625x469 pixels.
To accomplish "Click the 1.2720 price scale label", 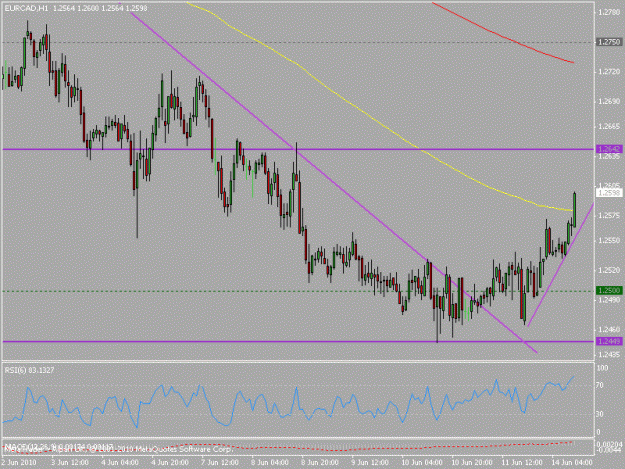I will click(x=609, y=72).
